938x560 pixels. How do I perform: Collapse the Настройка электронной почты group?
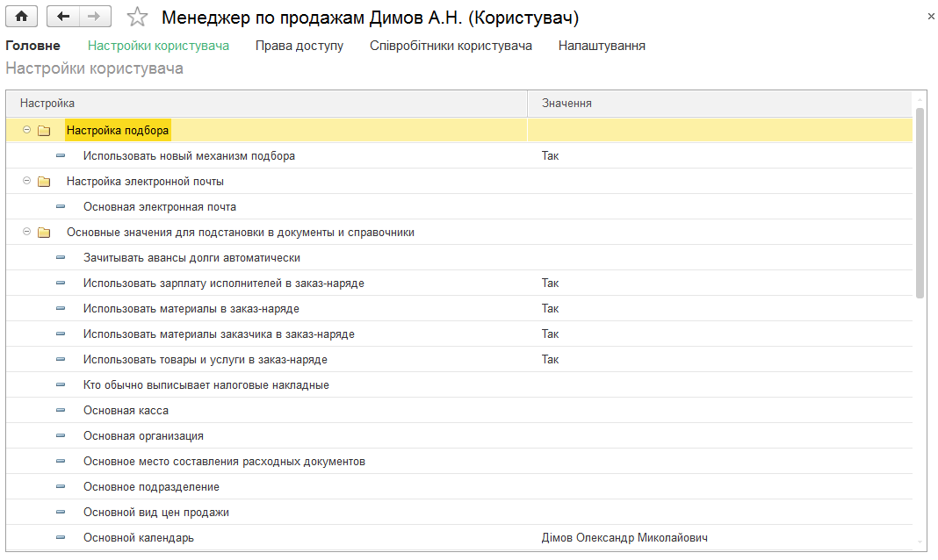(x=26, y=181)
